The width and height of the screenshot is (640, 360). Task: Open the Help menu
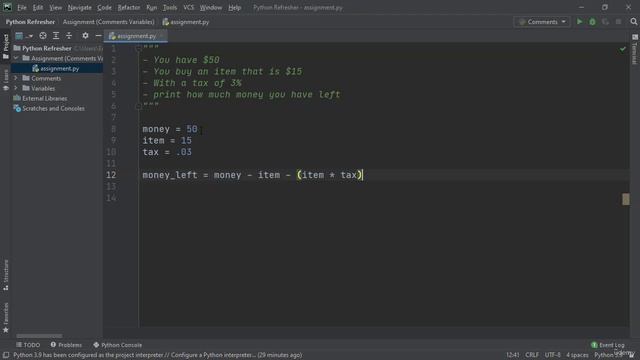click(x=234, y=7)
